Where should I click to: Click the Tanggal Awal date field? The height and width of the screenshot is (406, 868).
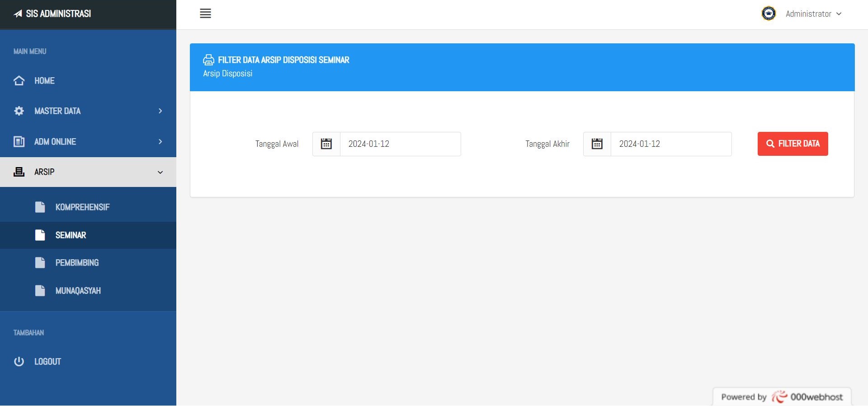pos(400,144)
